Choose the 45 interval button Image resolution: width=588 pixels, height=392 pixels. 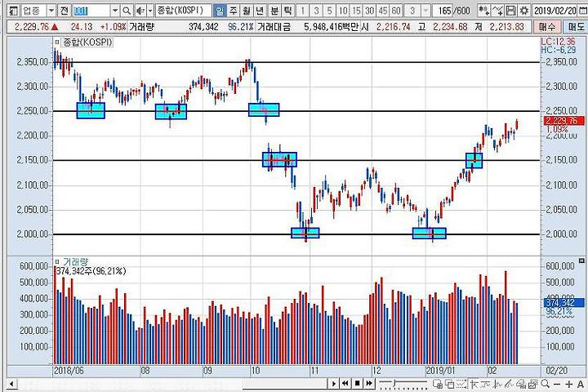(x=383, y=11)
